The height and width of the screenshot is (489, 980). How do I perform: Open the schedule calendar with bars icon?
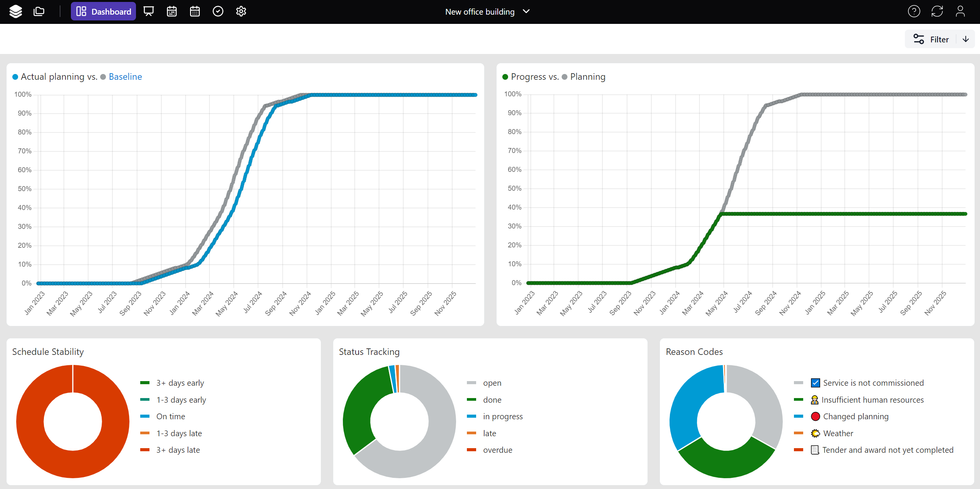[x=172, y=12]
